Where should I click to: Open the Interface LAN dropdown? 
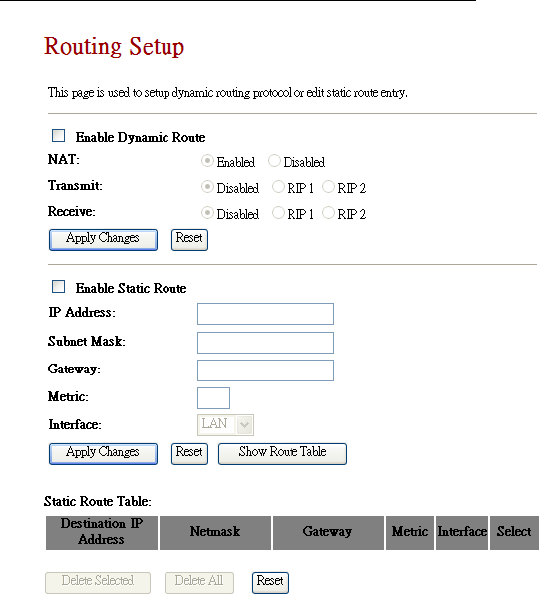pos(225,425)
